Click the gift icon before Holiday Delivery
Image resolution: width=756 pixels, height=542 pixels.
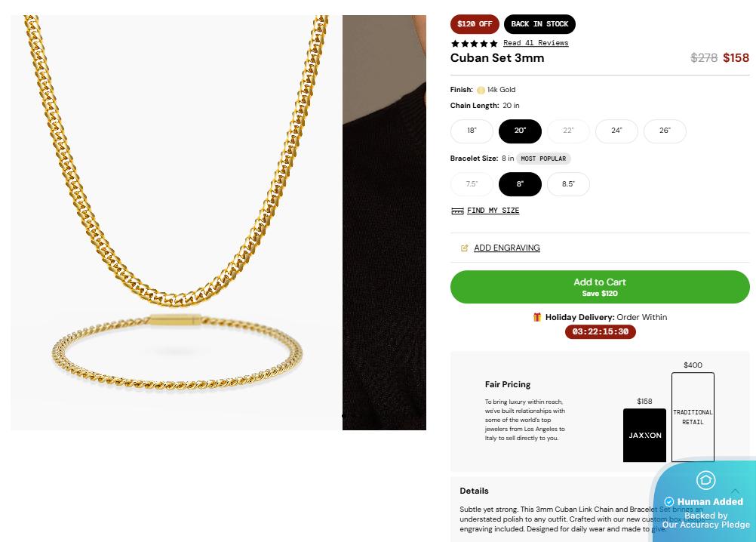[536, 317]
